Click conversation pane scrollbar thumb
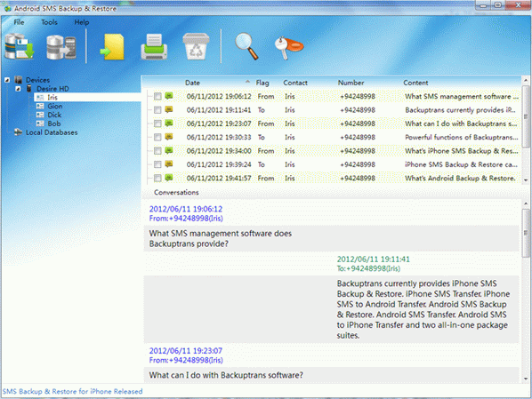The width and height of the screenshot is (532, 399). (526, 233)
